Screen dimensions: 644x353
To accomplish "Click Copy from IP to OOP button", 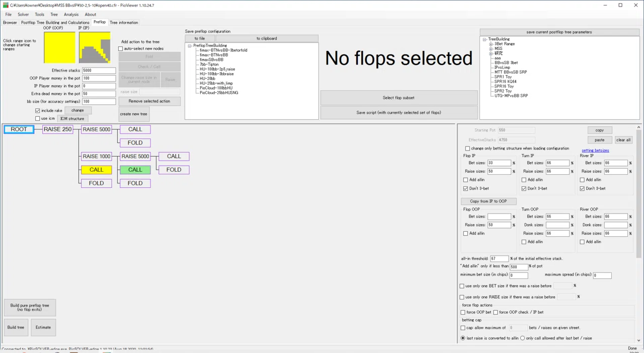I will click(489, 201).
